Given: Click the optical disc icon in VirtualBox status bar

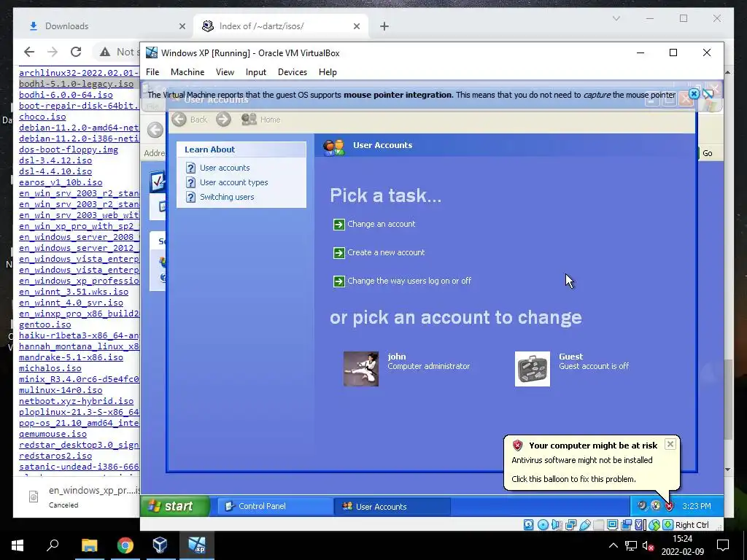Looking at the screenshot, I should 543,525.
